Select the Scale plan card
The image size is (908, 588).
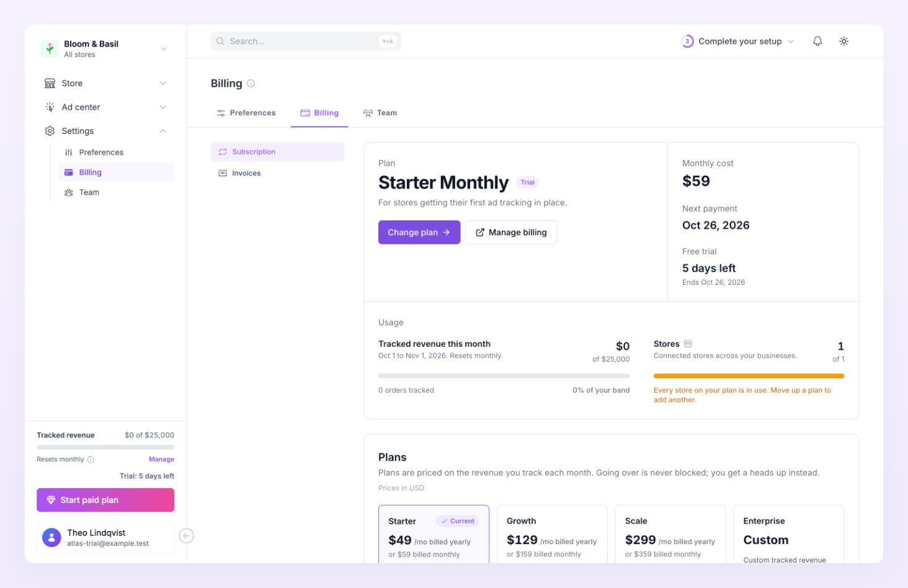[670, 535]
